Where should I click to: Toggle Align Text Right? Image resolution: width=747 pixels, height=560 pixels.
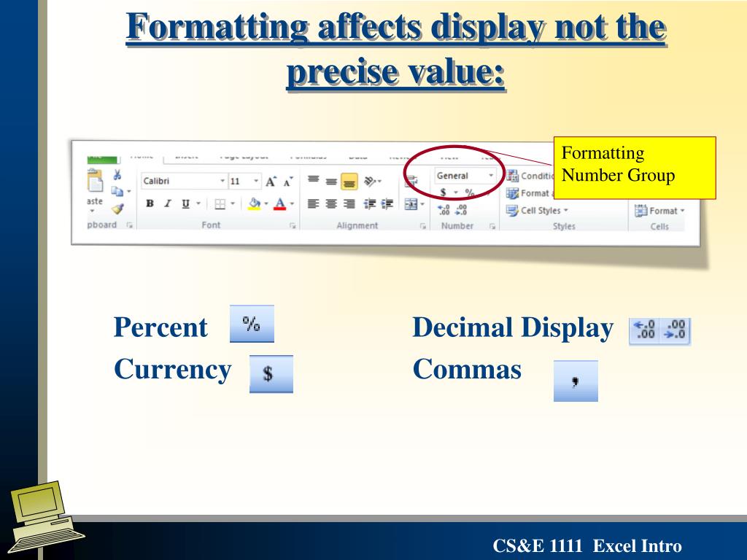pos(349,204)
